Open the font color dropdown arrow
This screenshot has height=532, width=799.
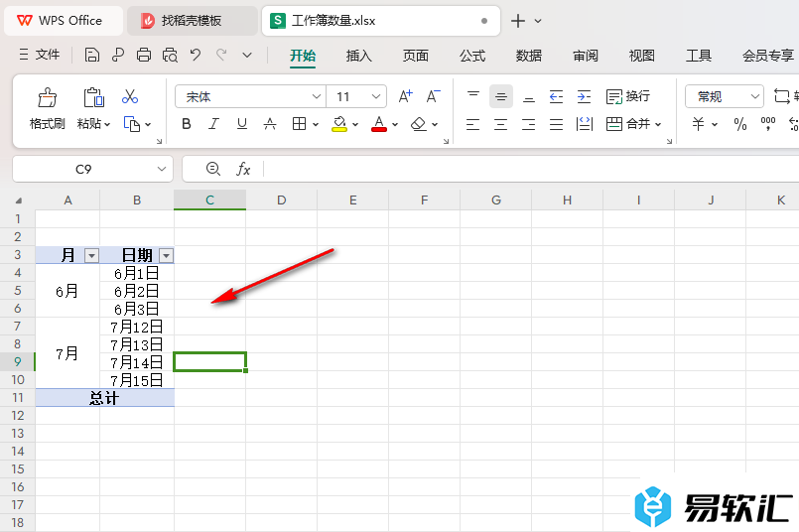[x=395, y=124]
